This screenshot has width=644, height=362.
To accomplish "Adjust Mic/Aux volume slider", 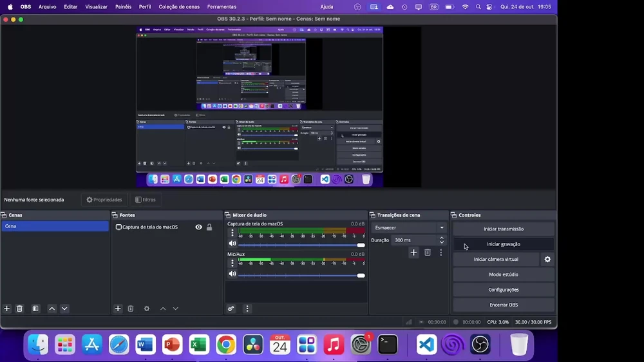I will pos(301,276).
